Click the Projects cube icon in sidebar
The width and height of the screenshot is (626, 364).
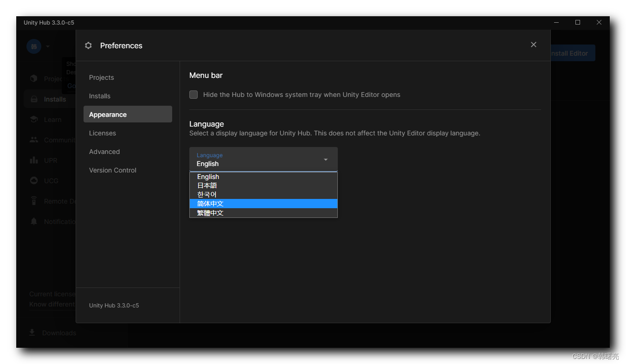[34, 79]
